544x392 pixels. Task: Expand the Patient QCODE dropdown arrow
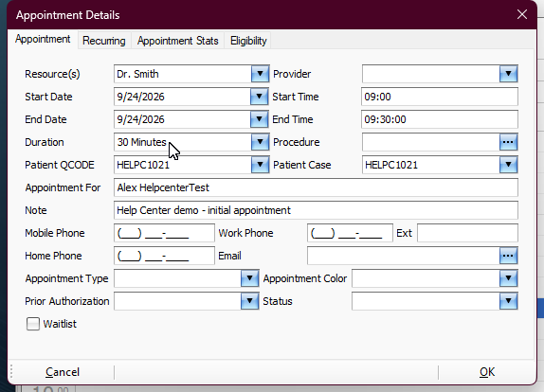[260, 165]
